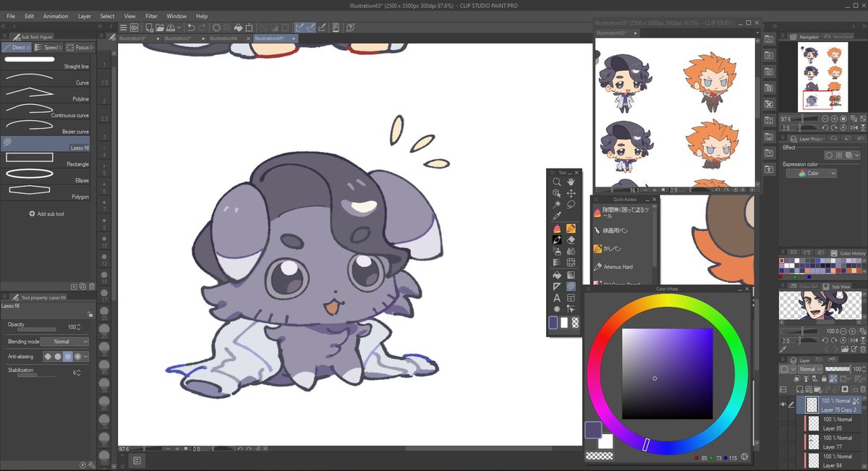
Task: Toggle Snap to Grid in command bar
Action: coord(321,27)
